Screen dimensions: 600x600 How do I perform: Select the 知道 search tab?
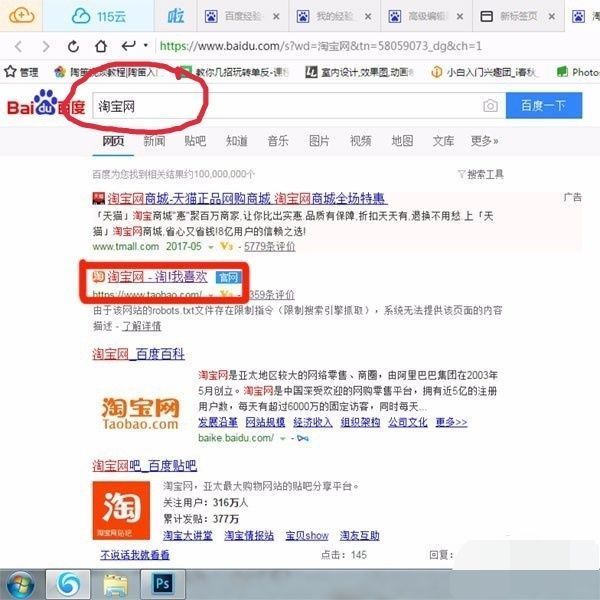pos(236,141)
